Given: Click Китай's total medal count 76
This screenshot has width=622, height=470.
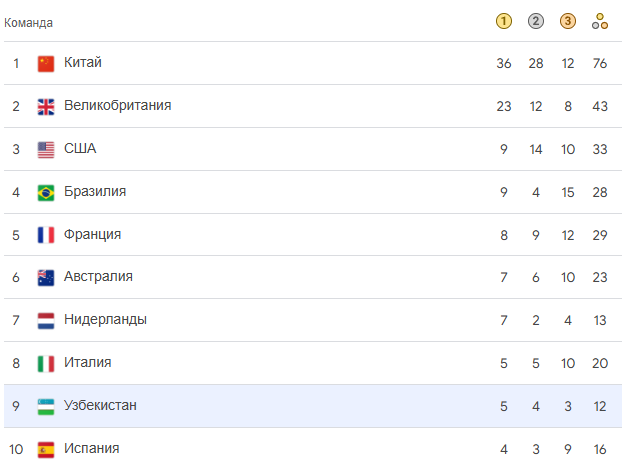Looking at the screenshot, I should point(600,64).
